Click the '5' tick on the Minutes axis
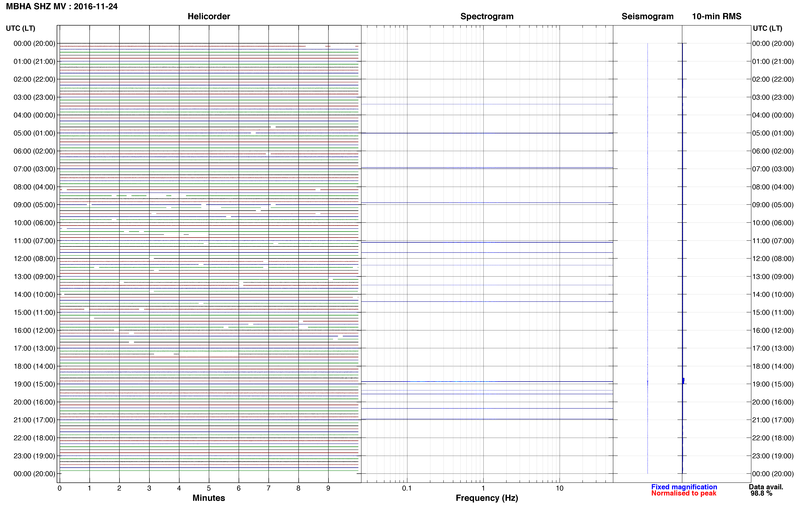This screenshot has width=812, height=508. click(x=209, y=488)
